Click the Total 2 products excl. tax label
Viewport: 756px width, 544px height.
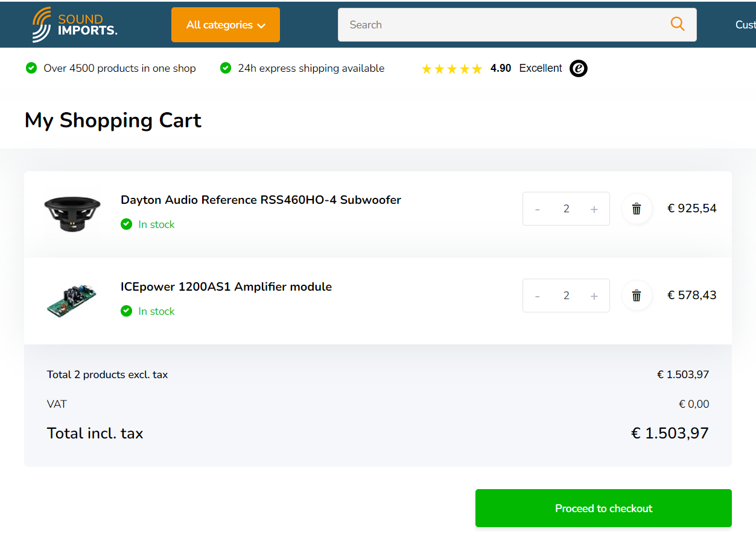tap(107, 375)
